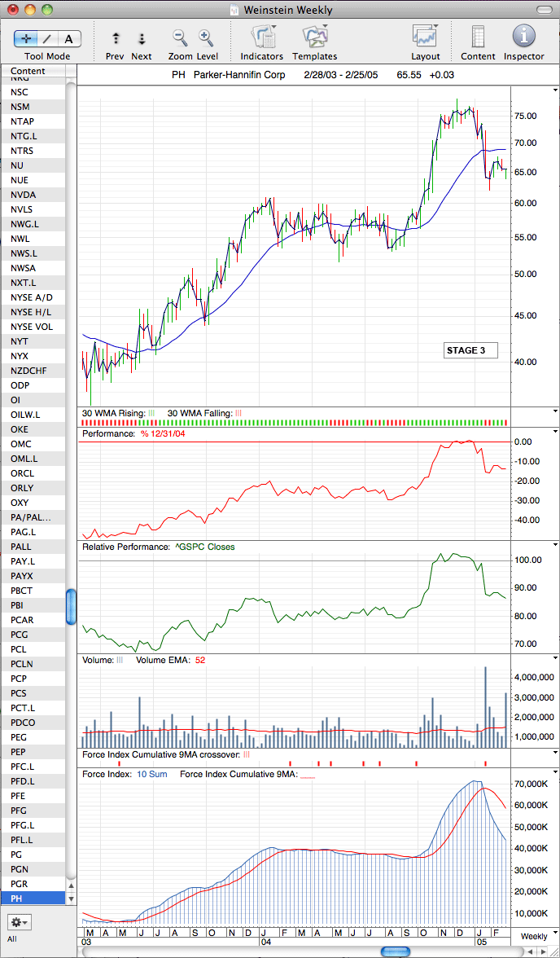The width and height of the screenshot is (560, 958).
Task: Click the toolbar toggle pill button
Action: [544, 9]
